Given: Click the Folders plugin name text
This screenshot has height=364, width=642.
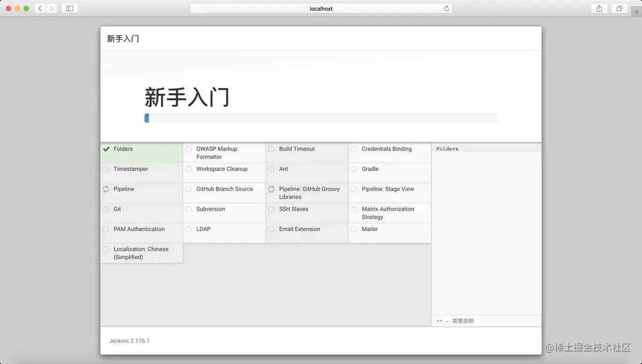Looking at the screenshot, I should coord(123,149).
